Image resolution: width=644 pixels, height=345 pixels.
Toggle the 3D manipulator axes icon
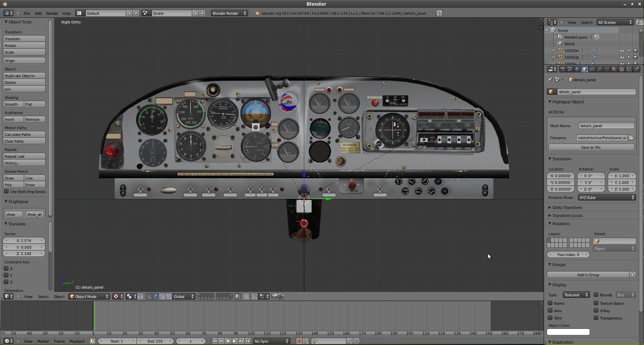[149, 296]
